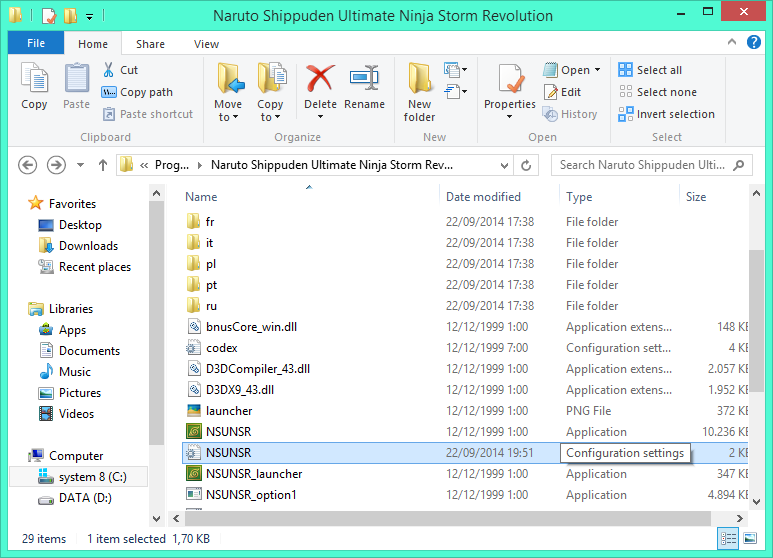Click the search box for this folder
Viewport: 773px width, 558px height.
651,165
